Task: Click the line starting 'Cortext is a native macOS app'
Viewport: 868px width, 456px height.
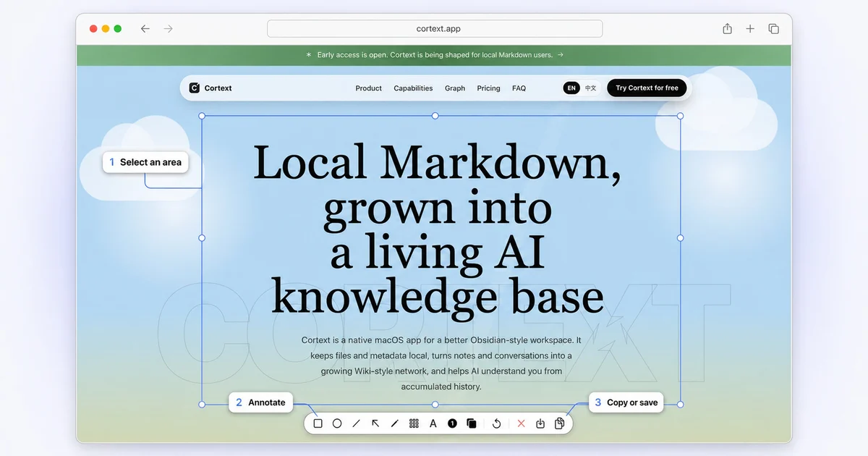Action: coord(441,339)
